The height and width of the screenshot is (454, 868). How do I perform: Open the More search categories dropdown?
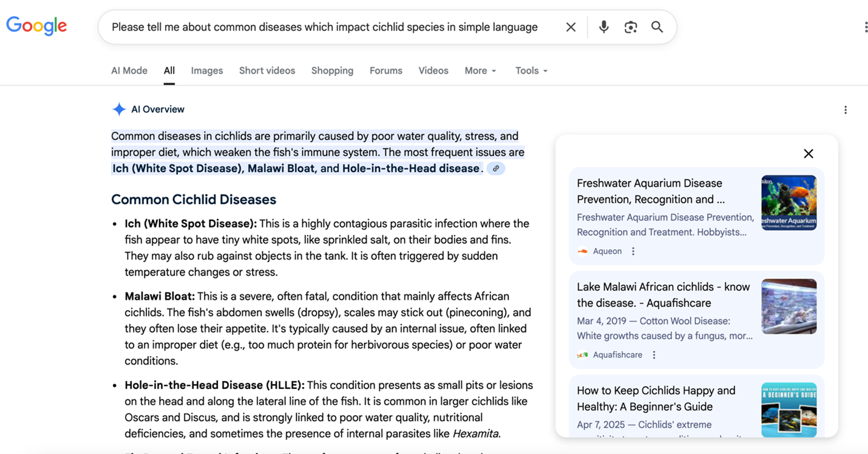(x=480, y=70)
